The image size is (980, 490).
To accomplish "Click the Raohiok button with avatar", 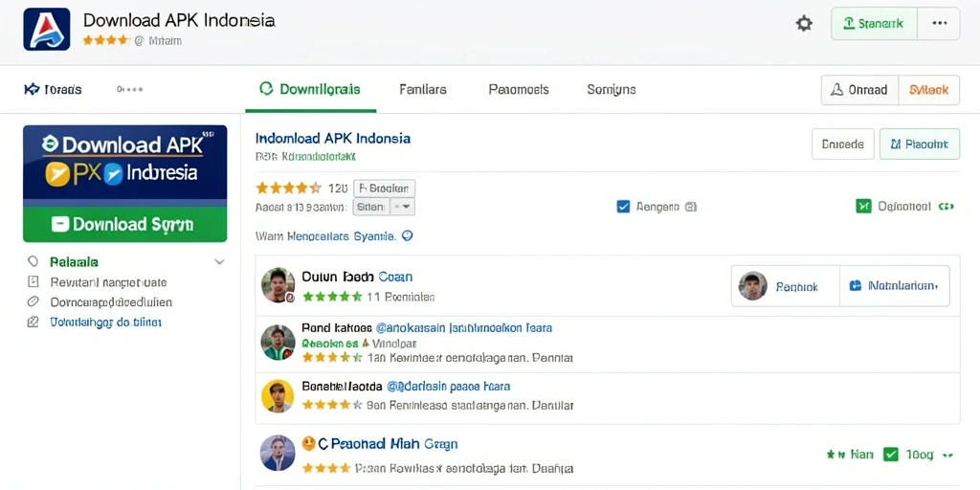I will tap(785, 286).
